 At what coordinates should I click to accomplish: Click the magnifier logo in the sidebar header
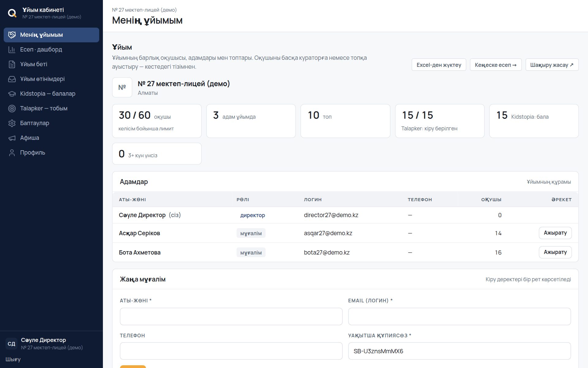click(12, 13)
